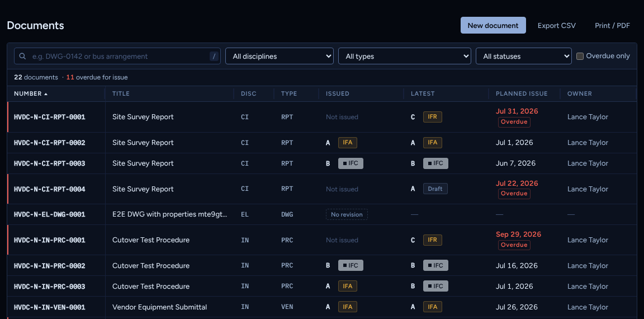The image size is (644, 319).
Task: Click the Draft badge in RPT-0004 row
Action: [x=435, y=189]
